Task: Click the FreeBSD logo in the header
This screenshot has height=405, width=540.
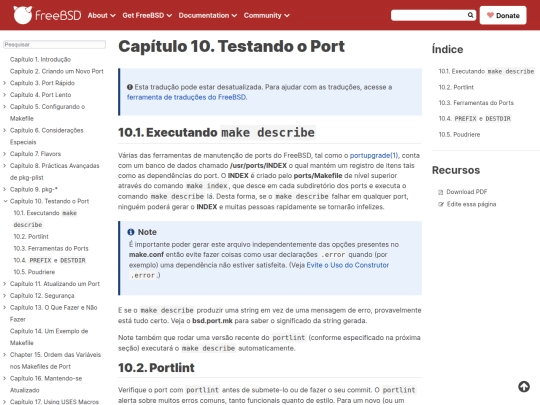Action: [47, 15]
